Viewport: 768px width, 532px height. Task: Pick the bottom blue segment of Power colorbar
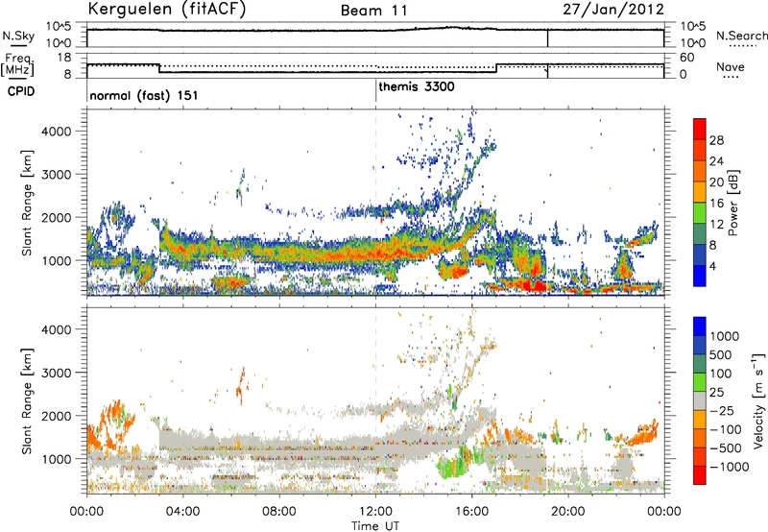[x=700, y=276]
